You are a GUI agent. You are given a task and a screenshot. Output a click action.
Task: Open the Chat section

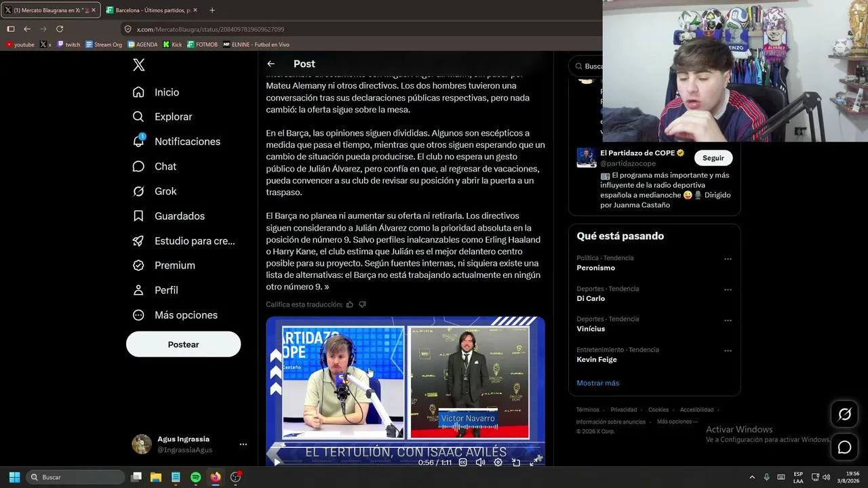point(155,166)
